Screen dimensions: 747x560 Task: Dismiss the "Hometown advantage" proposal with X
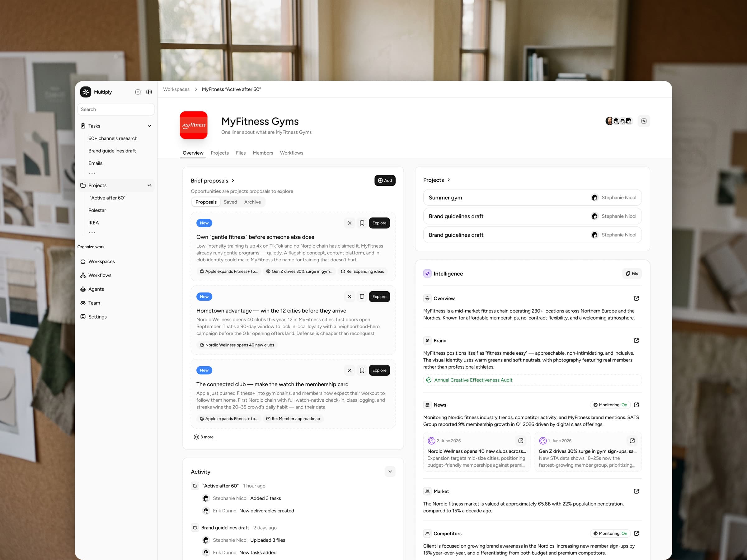click(350, 297)
